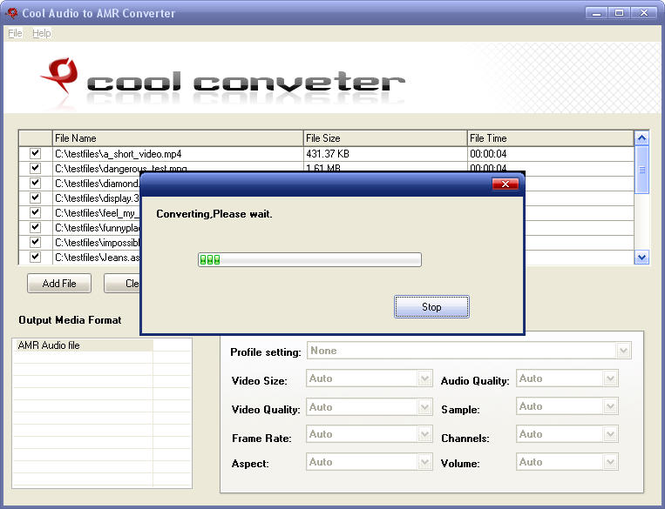The width and height of the screenshot is (665, 509).
Task: Click the File Size column header
Action: (385, 138)
